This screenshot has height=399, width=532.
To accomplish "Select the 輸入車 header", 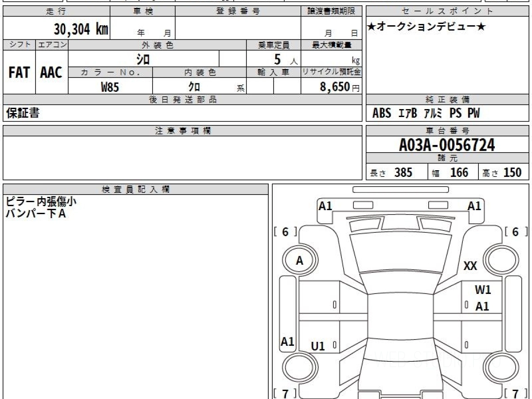I will pyautogui.click(x=274, y=72).
